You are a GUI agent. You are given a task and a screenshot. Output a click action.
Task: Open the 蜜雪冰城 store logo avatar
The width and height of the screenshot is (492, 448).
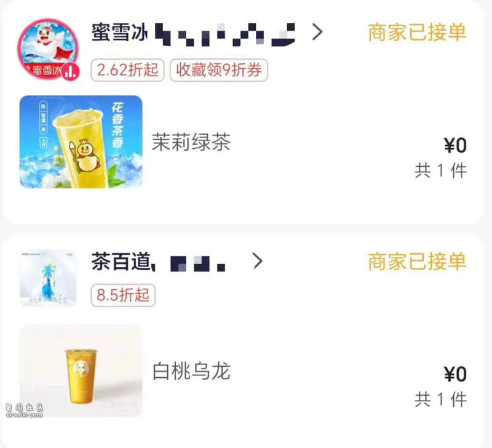click(48, 49)
